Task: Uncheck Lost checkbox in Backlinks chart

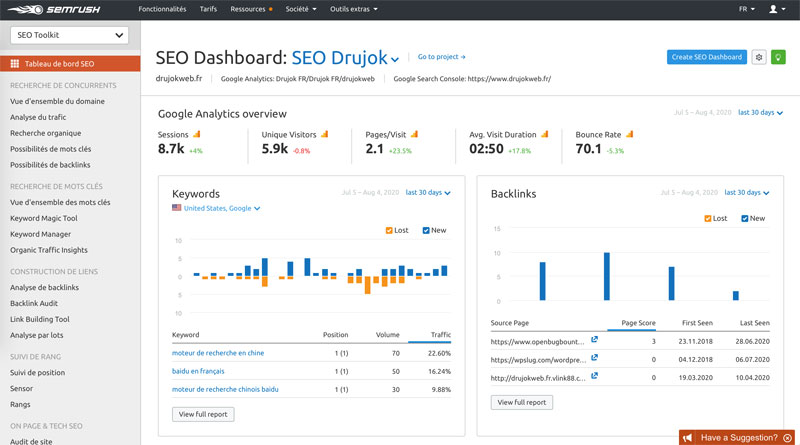Action: click(708, 218)
